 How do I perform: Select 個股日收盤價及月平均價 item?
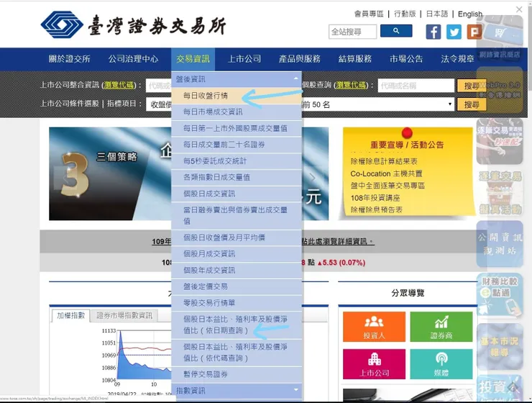(237, 237)
